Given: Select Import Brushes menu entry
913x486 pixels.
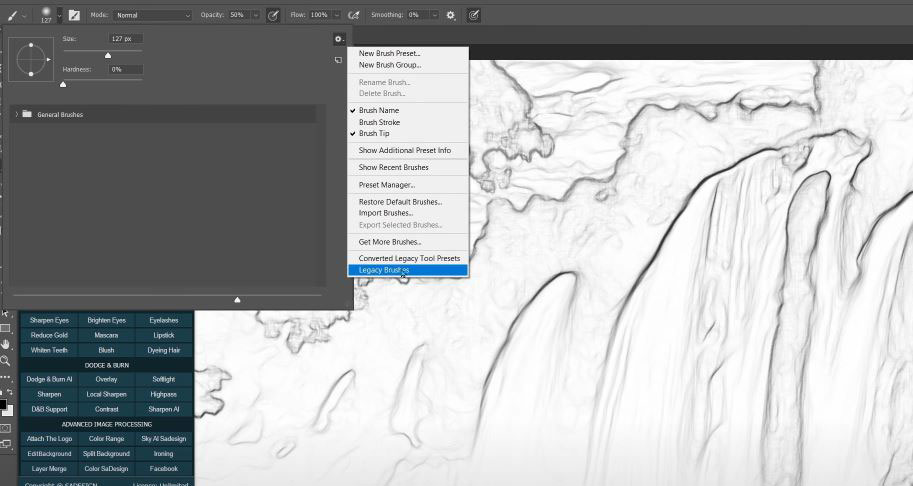Looking at the screenshot, I should click(x=385, y=213).
